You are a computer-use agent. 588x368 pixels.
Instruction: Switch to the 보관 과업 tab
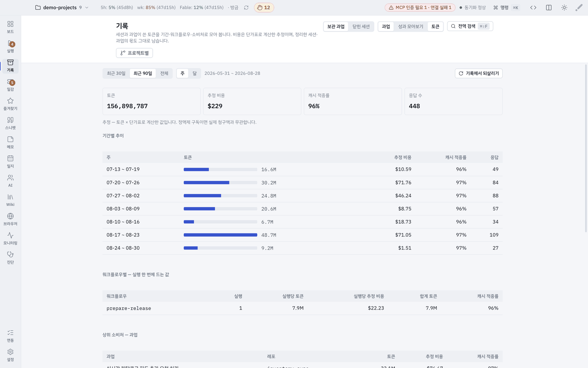pos(336,27)
